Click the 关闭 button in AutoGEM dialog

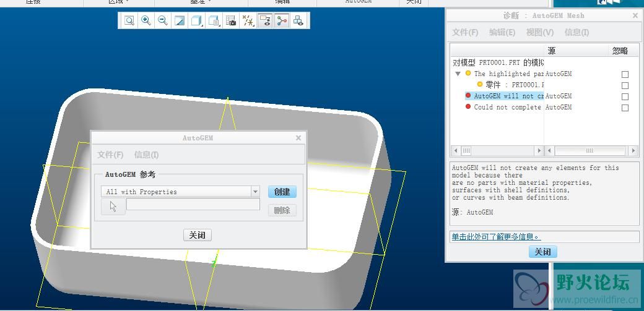tap(197, 235)
